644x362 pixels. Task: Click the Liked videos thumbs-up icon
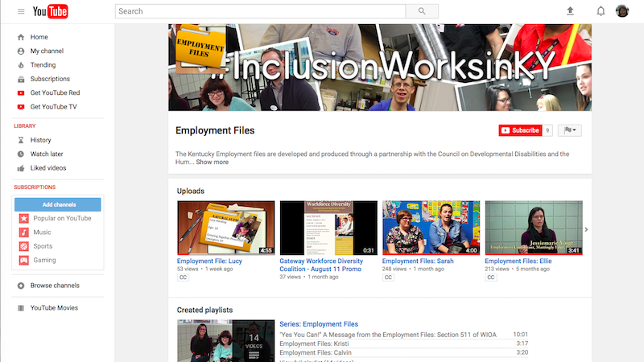21,168
